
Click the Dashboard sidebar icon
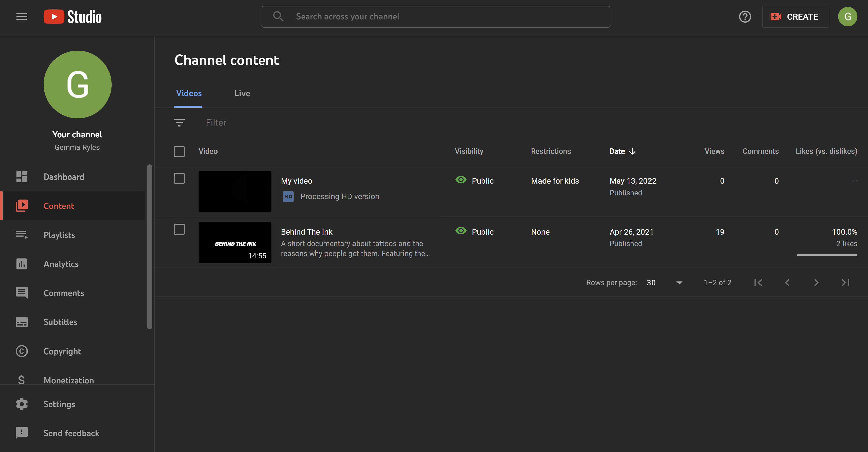pyautogui.click(x=22, y=177)
